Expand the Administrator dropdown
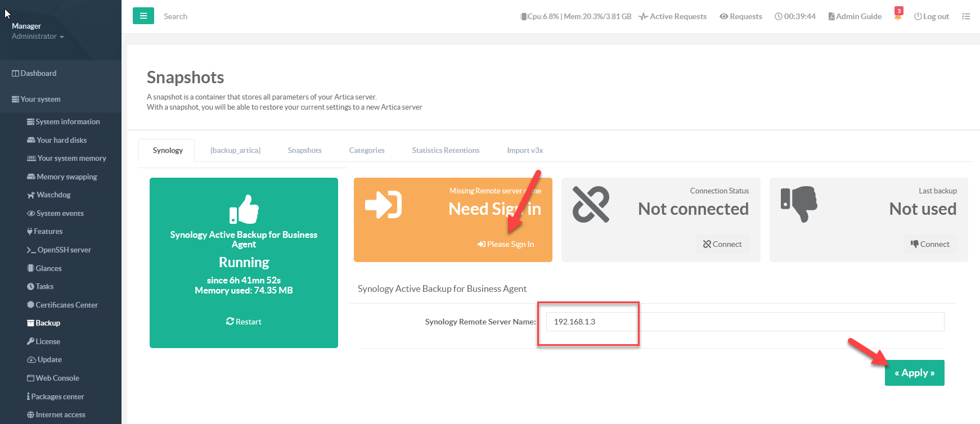 tap(38, 37)
